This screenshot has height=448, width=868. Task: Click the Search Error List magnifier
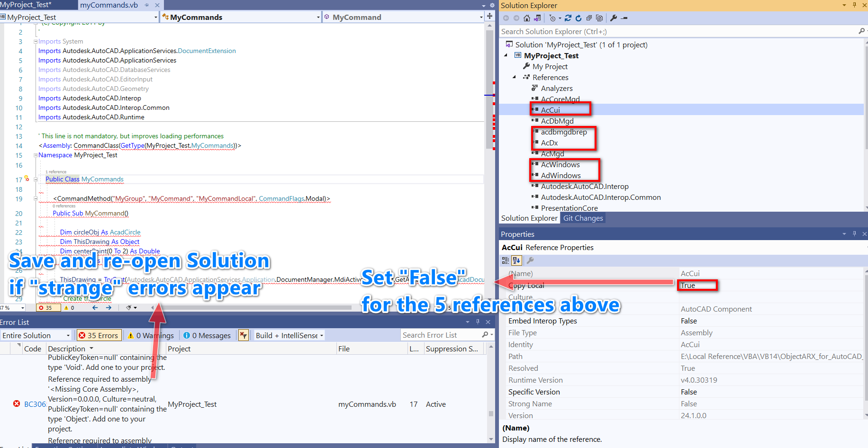coord(485,335)
